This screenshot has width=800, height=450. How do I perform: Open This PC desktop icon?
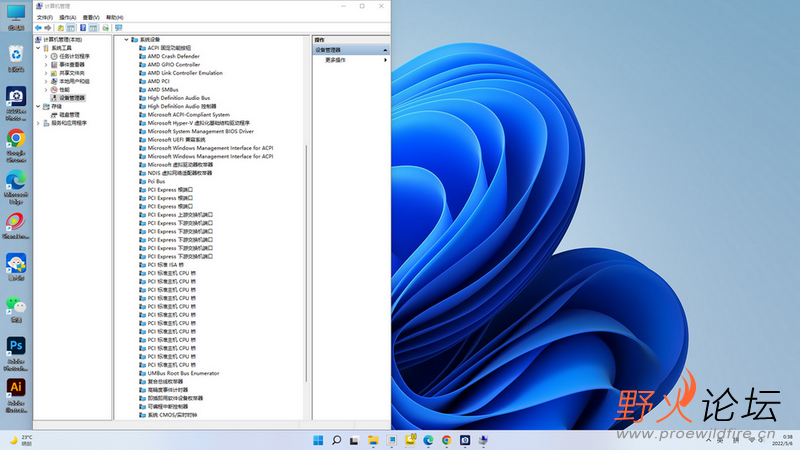pyautogui.click(x=16, y=17)
